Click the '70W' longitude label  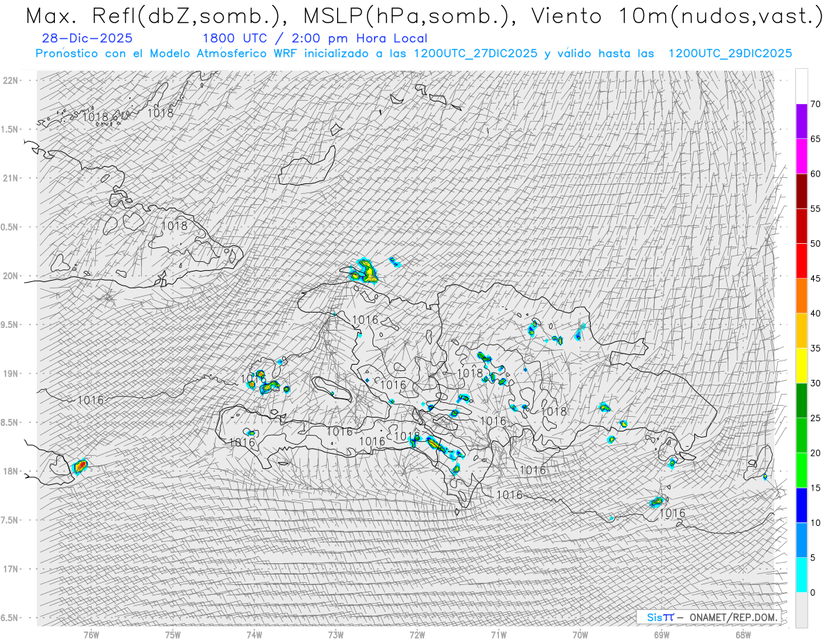(580, 635)
